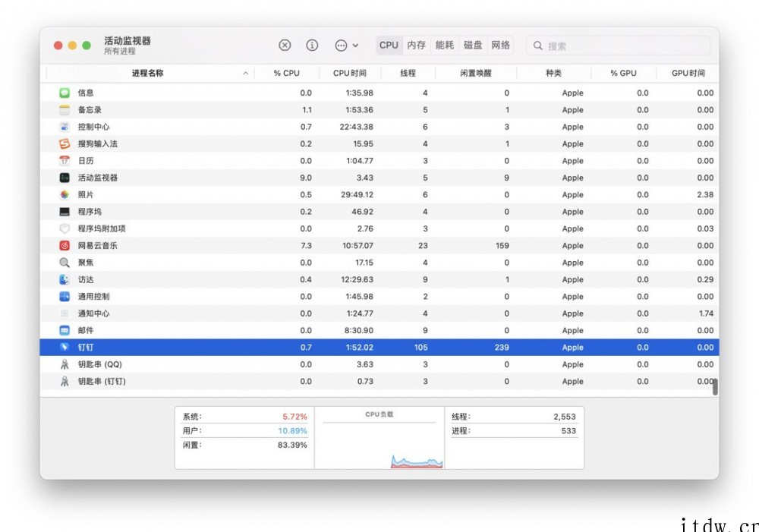The height and width of the screenshot is (532, 759).
Task: Select the 通知中心 process name
Action: pos(93,313)
